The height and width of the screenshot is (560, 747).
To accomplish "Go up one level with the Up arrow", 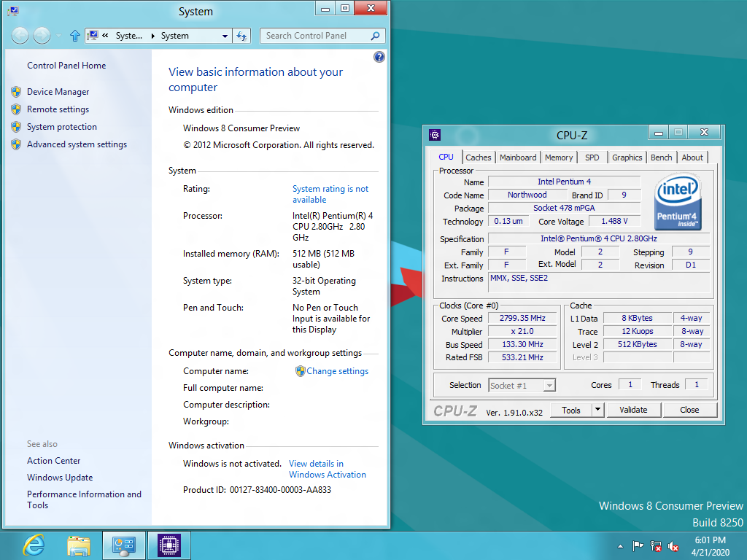I will [x=75, y=36].
